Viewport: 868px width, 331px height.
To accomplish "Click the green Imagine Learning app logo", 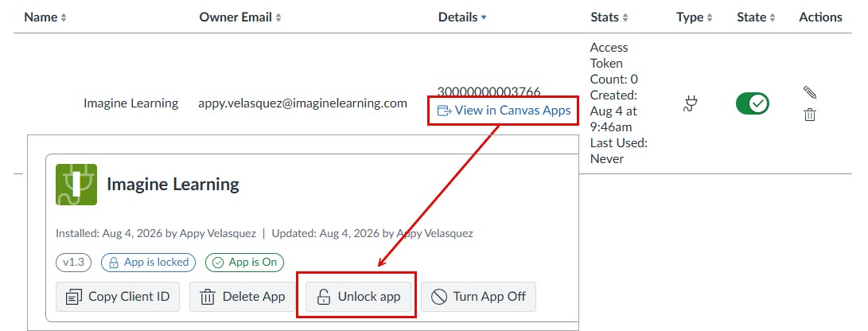I will tap(76, 185).
